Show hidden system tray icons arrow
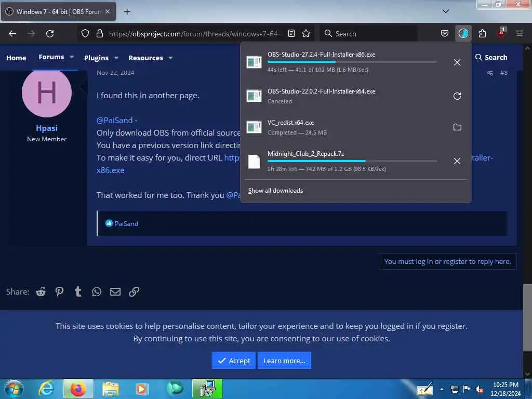 pos(442,389)
